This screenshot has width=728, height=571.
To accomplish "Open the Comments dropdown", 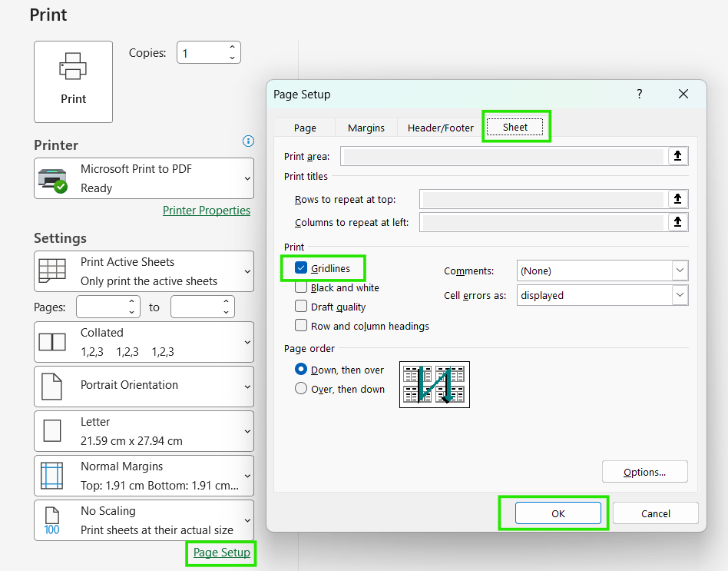I will pos(679,271).
